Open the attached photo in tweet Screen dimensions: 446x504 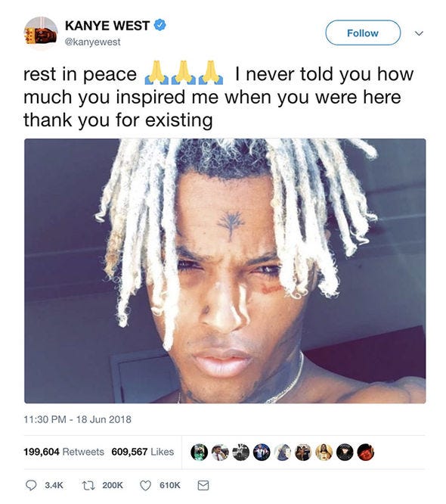(x=225, y=271)
